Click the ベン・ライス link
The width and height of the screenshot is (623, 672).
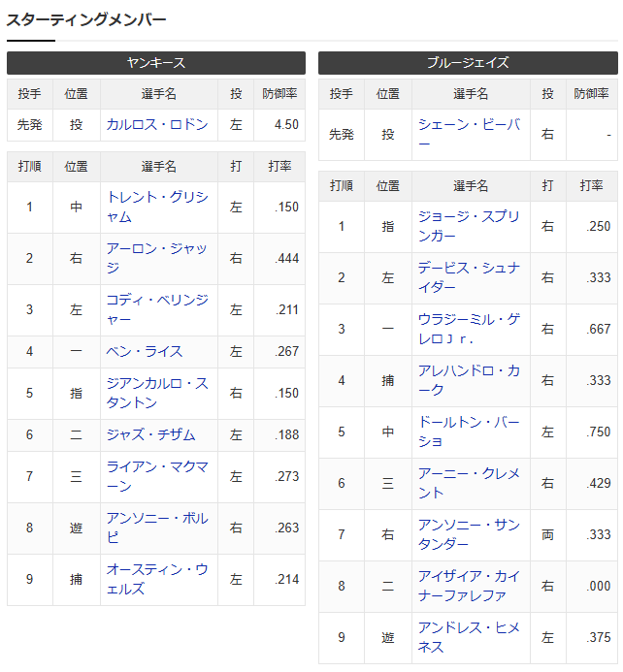pyautogui.click(x=145, y=351)
